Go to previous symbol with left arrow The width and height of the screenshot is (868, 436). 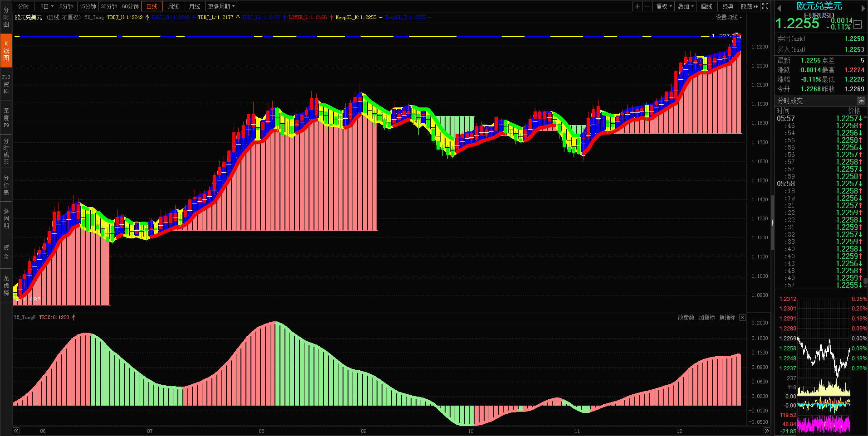point(779,8)
